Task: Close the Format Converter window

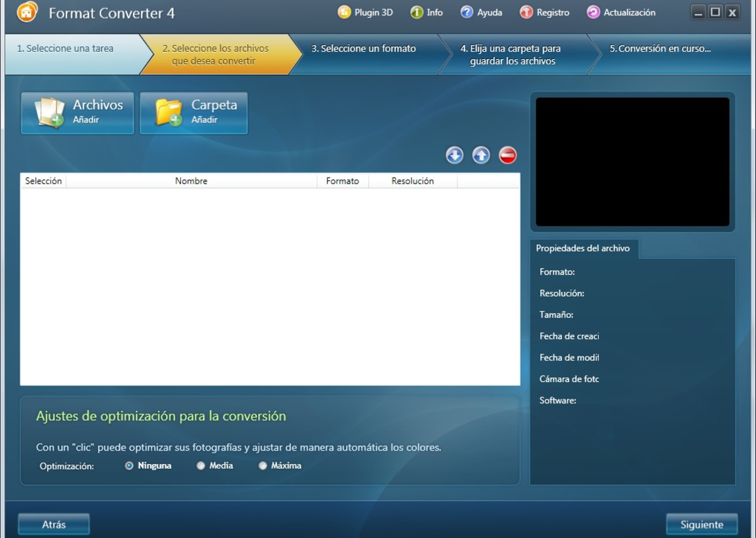Action: tap(732, 12)
